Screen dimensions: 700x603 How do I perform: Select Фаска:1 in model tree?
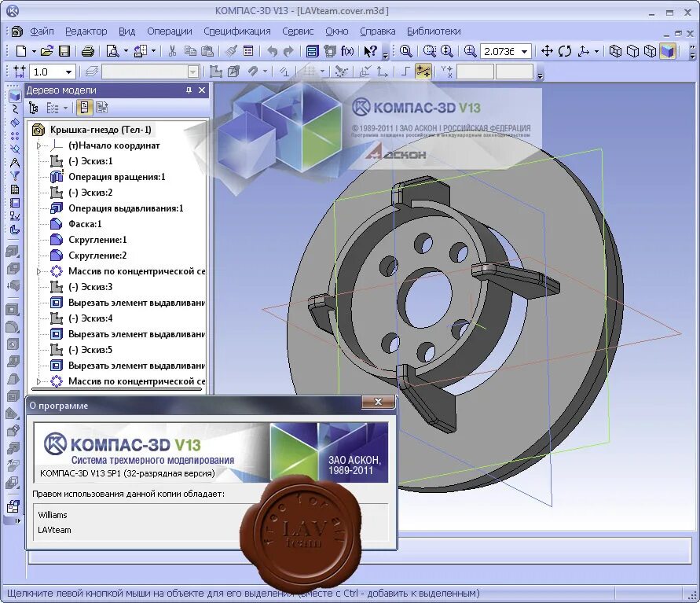coord(86,224)
